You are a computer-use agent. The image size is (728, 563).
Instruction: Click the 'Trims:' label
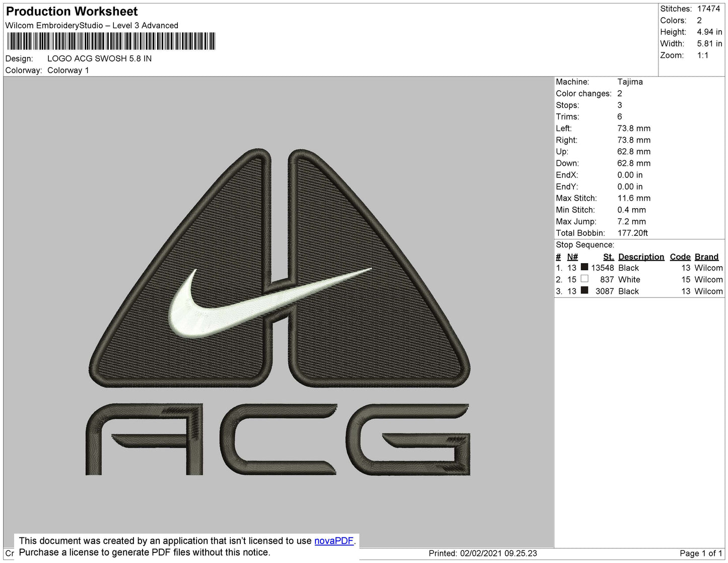[x=567, y=116]
